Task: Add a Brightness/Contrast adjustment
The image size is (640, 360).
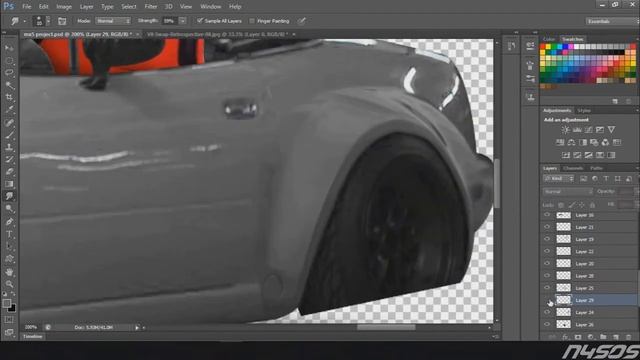Action: [565, 130]
